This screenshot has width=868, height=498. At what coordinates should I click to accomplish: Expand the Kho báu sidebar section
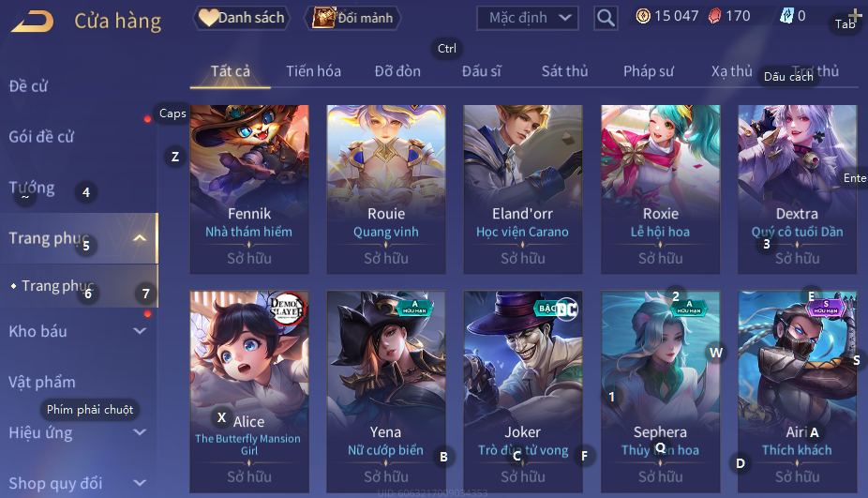tap(140, 331)
